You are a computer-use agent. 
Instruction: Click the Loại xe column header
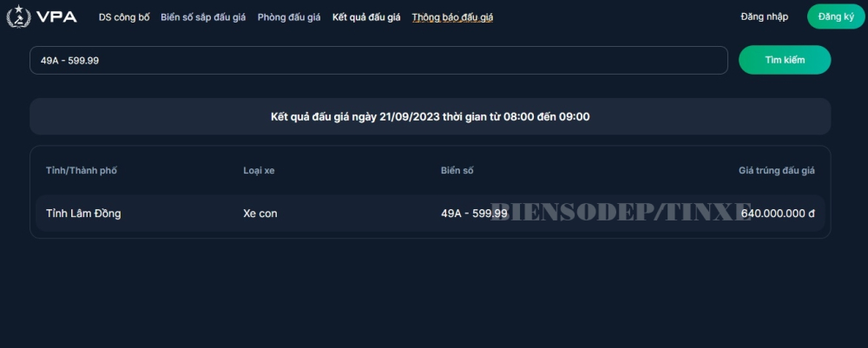coord(259,170)
